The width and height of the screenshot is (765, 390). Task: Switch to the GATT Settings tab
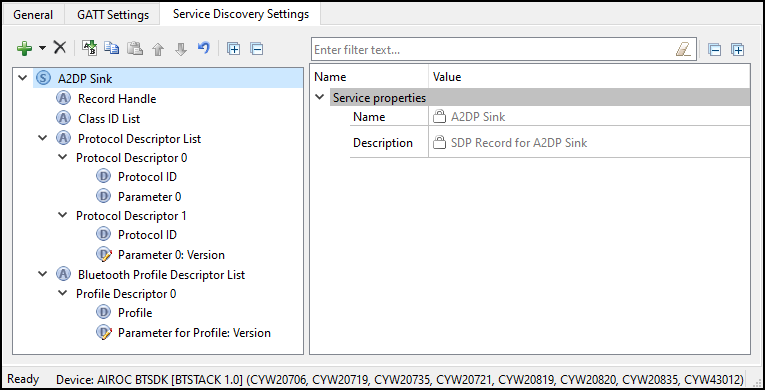tap(113, 15)
